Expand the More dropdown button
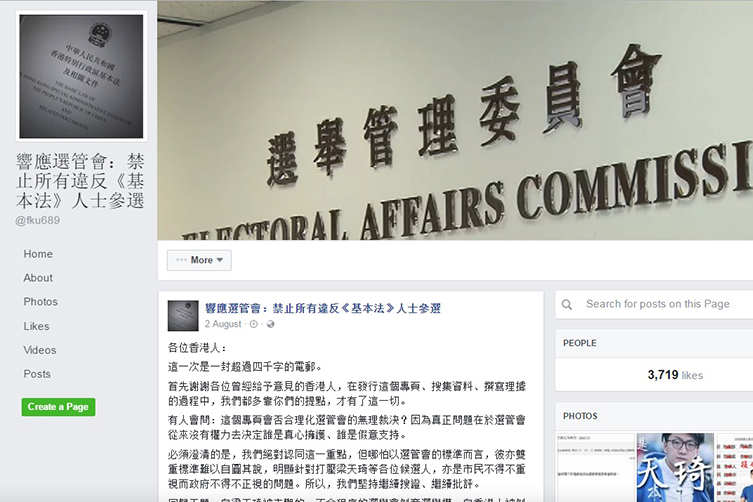The image size is (753, 502). [199, 260]
